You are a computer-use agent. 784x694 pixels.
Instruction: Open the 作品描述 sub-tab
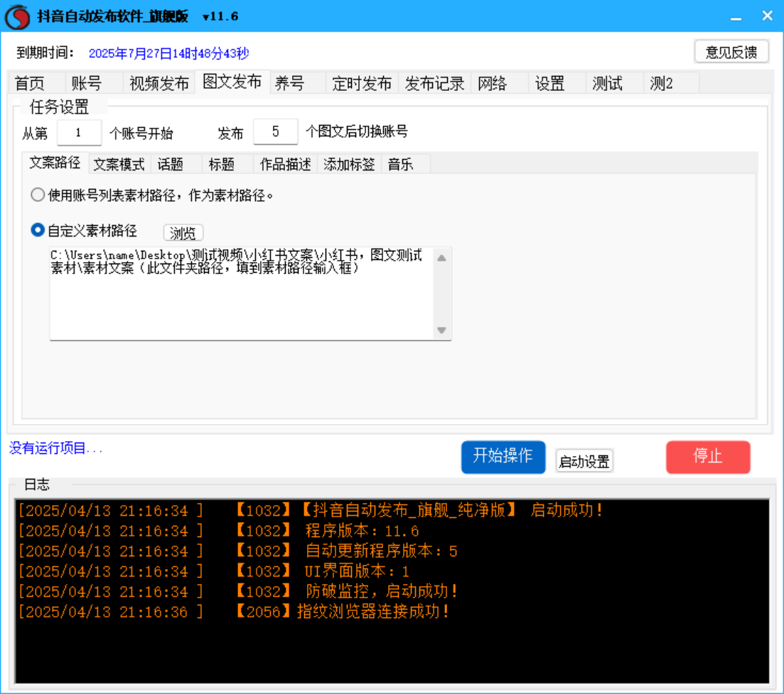286,164
